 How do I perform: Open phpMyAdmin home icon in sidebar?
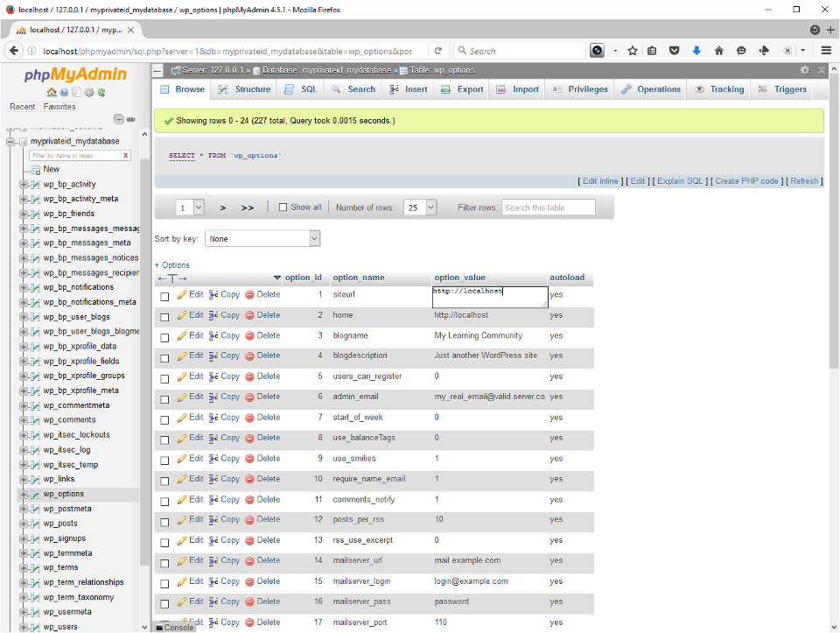click(x=52, y=92)
